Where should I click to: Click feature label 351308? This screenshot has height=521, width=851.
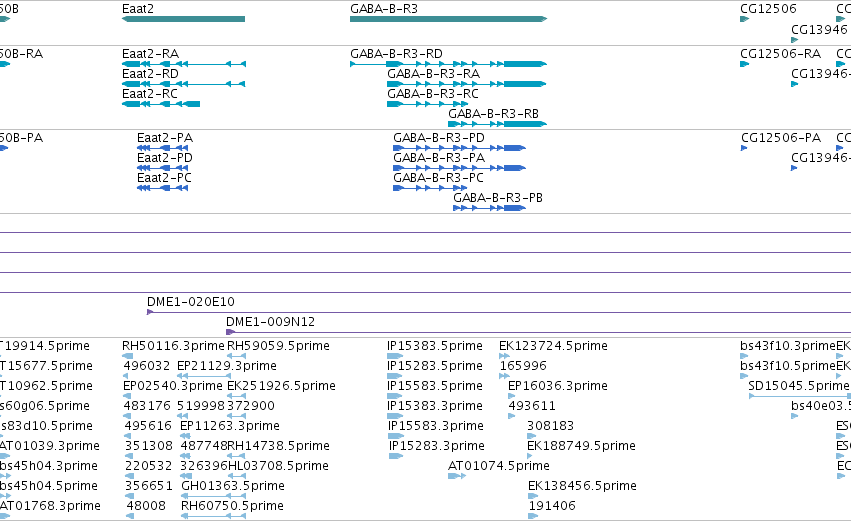(149, 446)
